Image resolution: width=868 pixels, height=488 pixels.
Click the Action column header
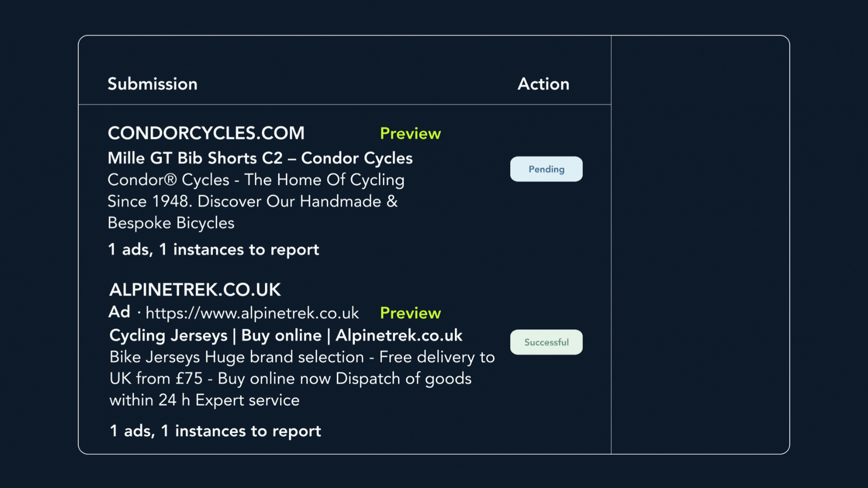(543, 84)
